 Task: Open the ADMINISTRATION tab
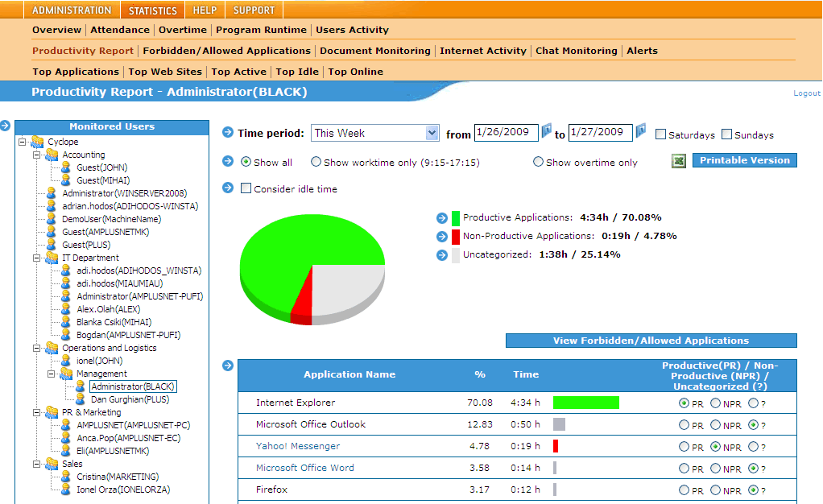click(72, 10)
